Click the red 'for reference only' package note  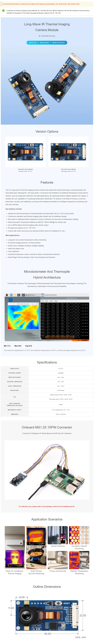point(47,507)
